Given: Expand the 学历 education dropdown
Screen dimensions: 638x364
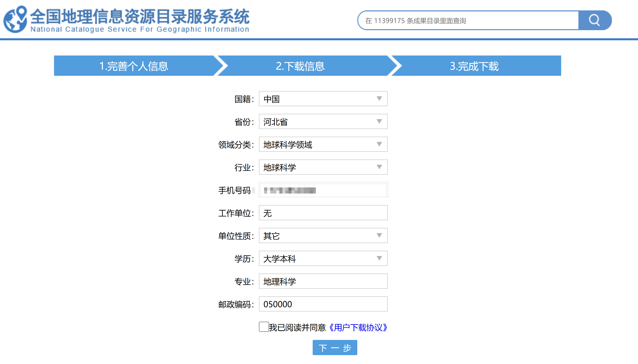Looking at the screenshot, I should point(323,258).
